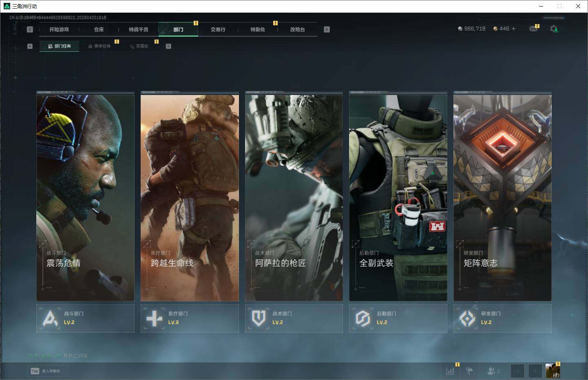Click the plus next to 446 currency
The image size is (588, 380).
(513, 29)
